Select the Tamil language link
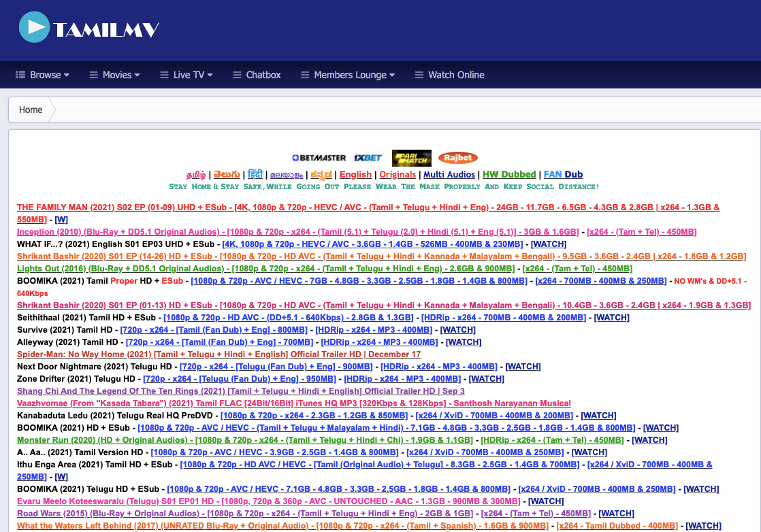 click(x=196, y=175)
